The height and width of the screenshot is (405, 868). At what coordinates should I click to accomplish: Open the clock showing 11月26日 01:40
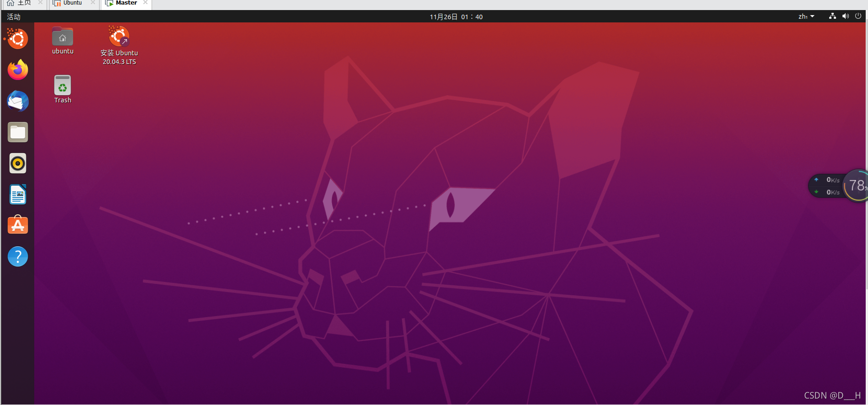456,16
